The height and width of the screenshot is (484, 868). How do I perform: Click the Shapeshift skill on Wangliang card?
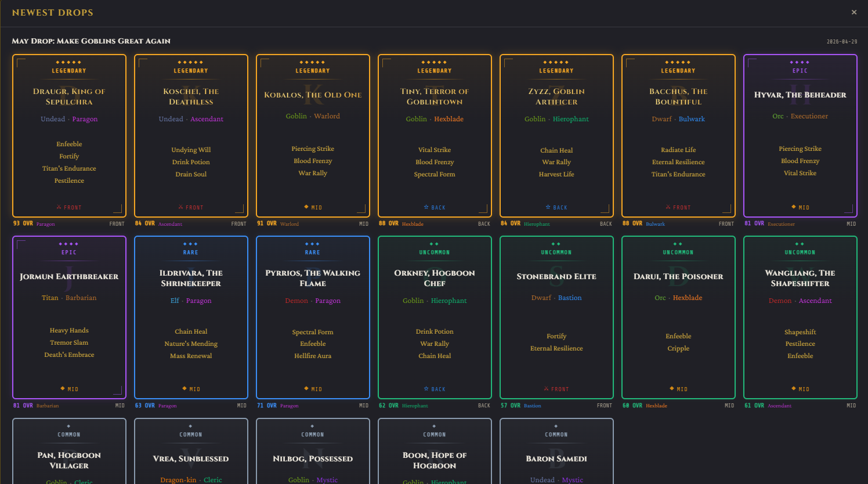800,332
